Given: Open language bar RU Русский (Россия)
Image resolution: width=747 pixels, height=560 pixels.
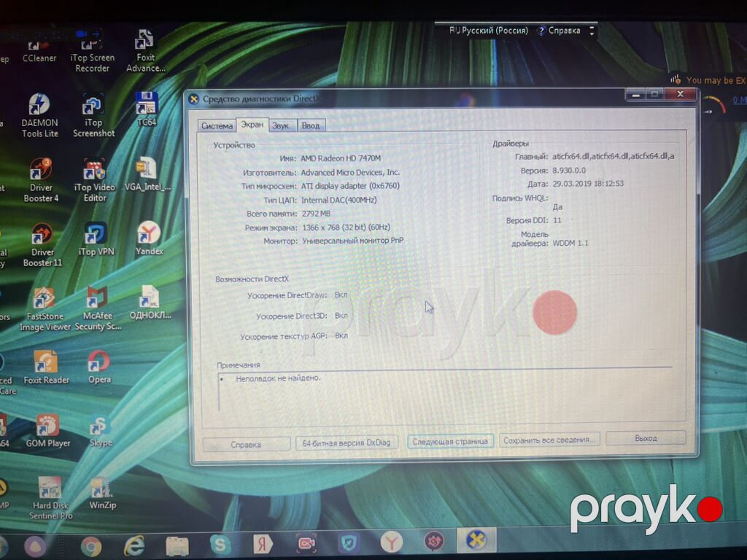Looking at the screenshot, I should point(488,31).
